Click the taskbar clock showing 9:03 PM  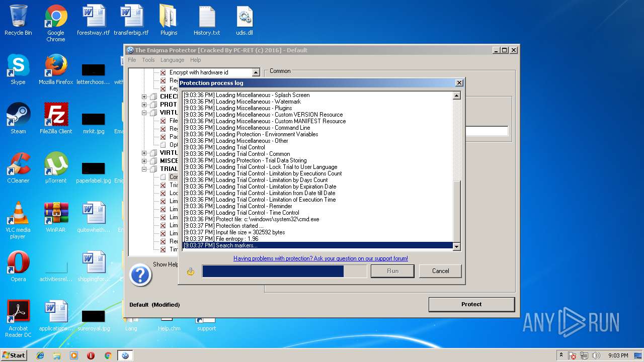[x=618, y=355]
